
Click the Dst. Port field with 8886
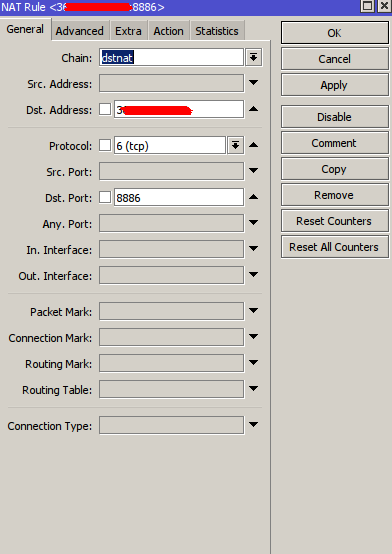pos(179,198)
